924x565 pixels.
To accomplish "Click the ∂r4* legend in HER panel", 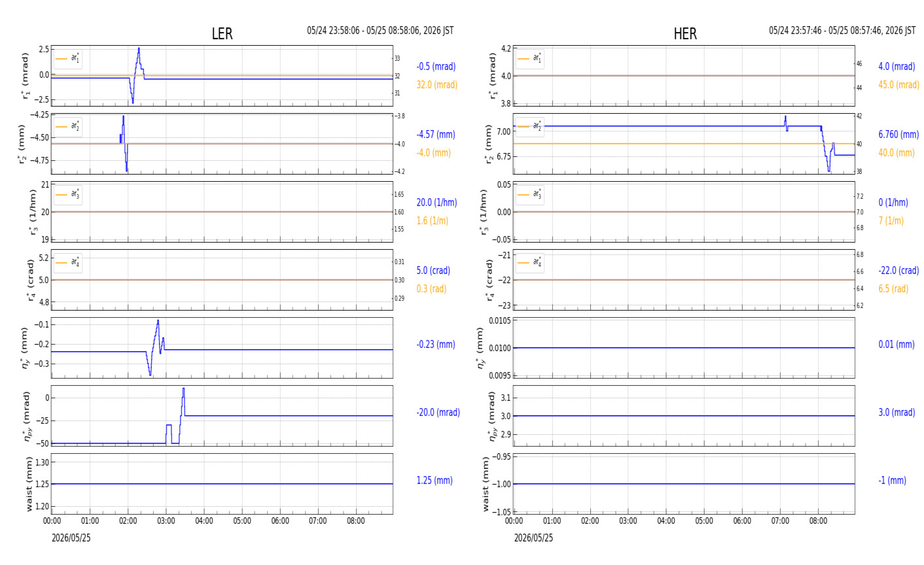I will pyautogui.click(x=530, y=262).
